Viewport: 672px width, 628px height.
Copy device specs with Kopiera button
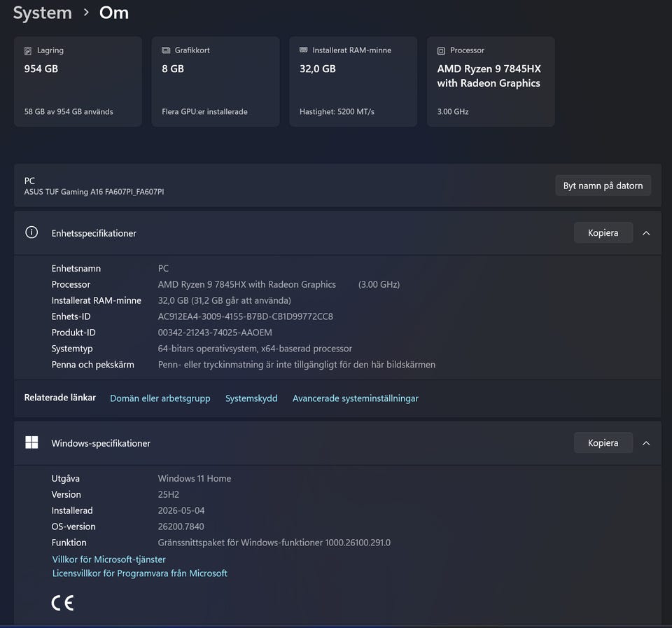tap(603, 232)
